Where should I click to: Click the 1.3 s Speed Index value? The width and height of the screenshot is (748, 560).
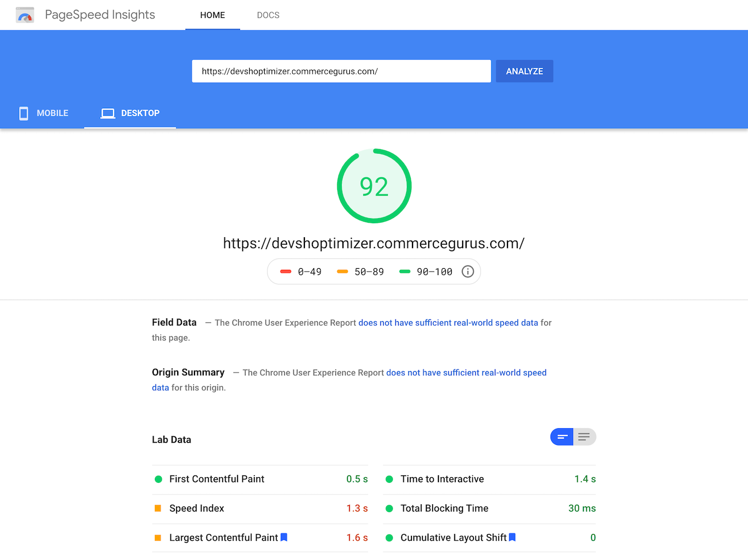click(x=357, y=508)
